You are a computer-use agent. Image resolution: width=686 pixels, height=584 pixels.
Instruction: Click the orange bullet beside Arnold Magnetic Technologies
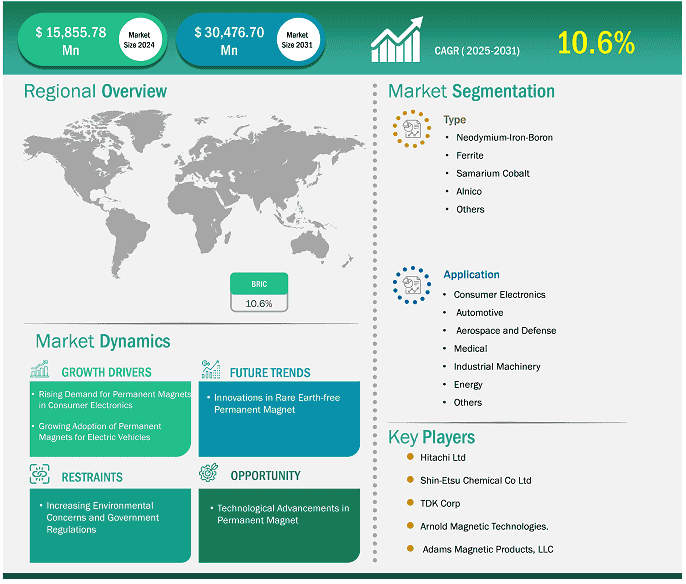click(410, 525)
